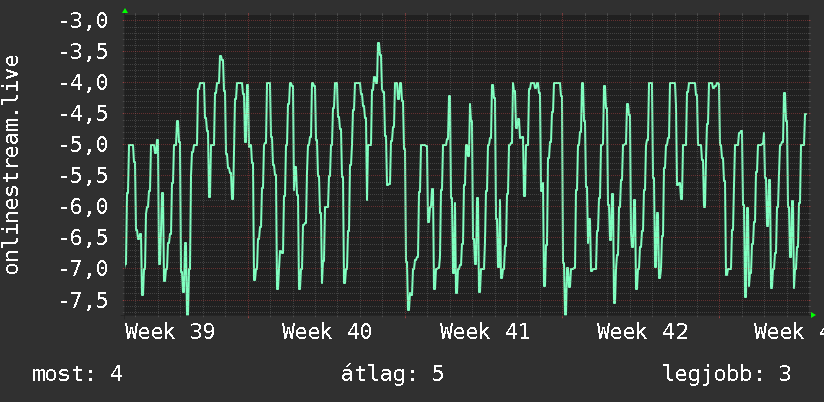Click the onlinestream.live vertical axis title
824x402 pixels.
click(x=11, y=164)
